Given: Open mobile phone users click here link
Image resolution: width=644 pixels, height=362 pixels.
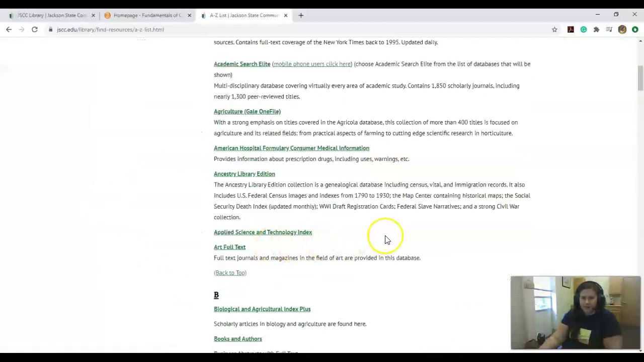Looking at the screenshot, I should pyautogui.click(x=312, y=64).
